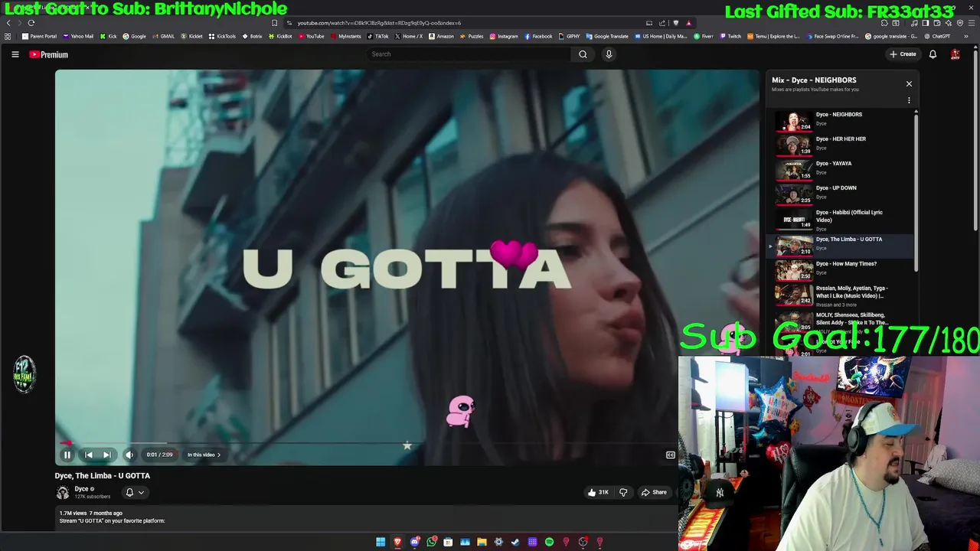Expand the video description box
Viewport: 980px width, 551px height.
click(366, 517)
